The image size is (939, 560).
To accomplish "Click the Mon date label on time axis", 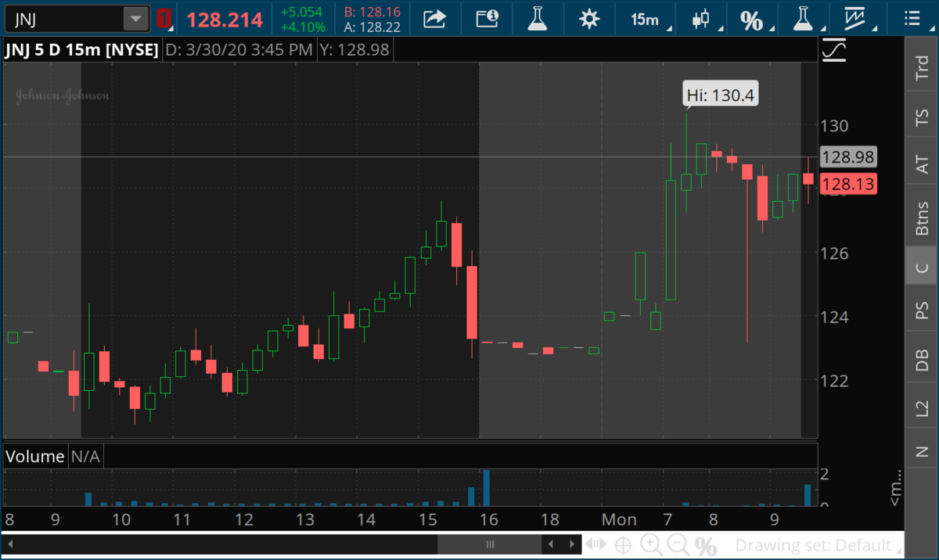I will tap(618, 519).
